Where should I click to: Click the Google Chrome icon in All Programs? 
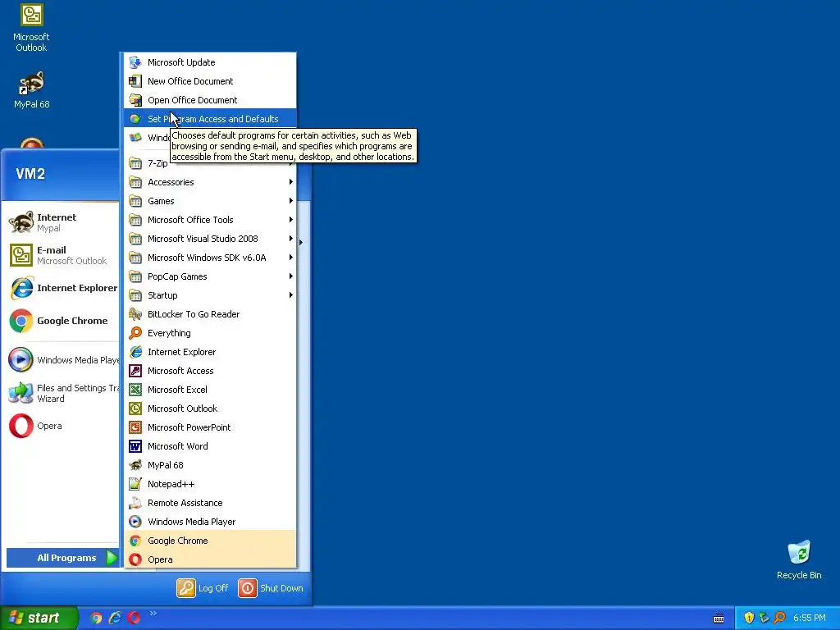135,541
